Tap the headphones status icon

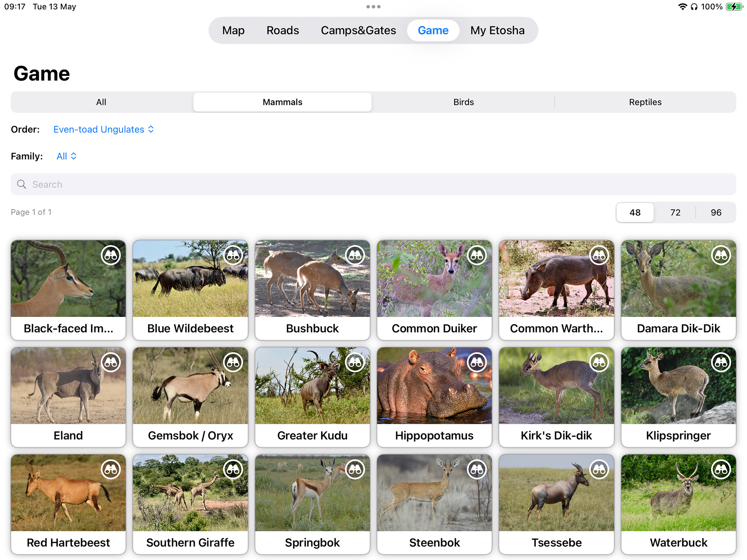pyautogui.click(x=694, y=7)
